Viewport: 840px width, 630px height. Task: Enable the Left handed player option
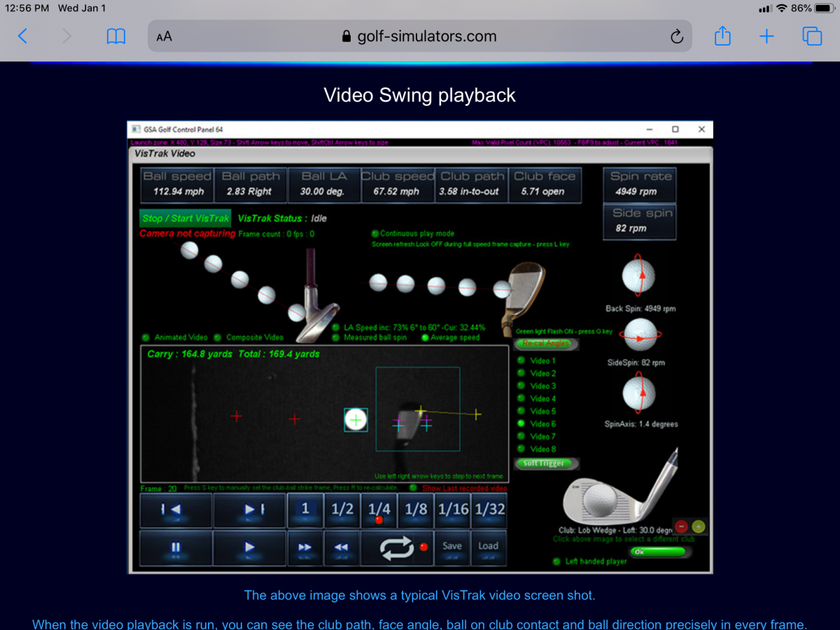pyautogui.click(x=556, y=561)
